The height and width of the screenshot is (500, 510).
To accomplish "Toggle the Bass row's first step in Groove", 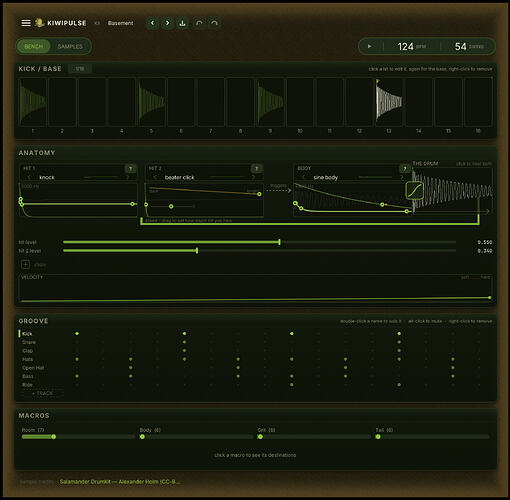I will pyautogui.click(x=77, y=376).
